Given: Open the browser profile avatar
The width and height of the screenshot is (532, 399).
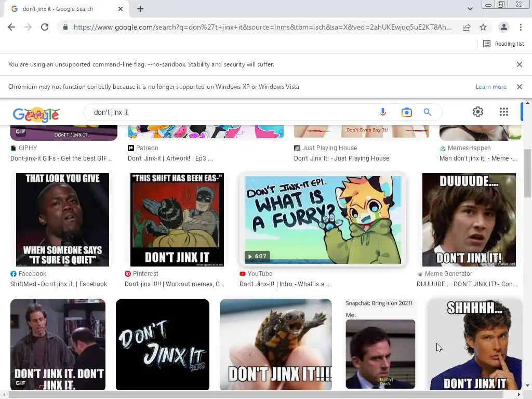Looking at the screenshot, I should tap(504, 27).
